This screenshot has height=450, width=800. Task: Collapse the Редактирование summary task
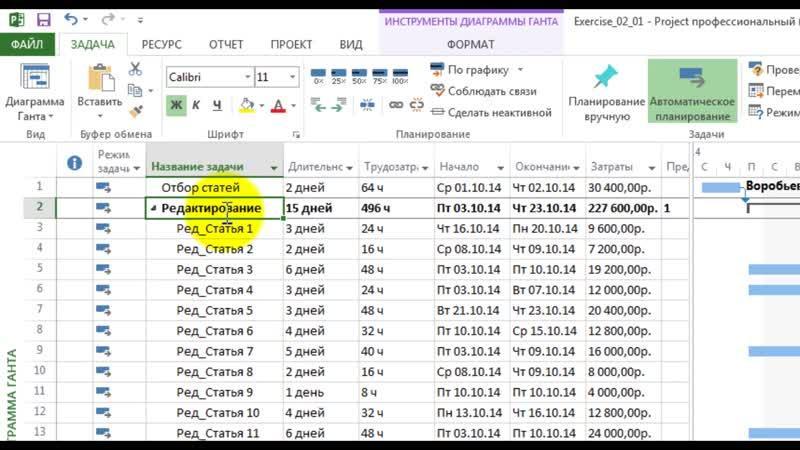(x=155, y=209)
